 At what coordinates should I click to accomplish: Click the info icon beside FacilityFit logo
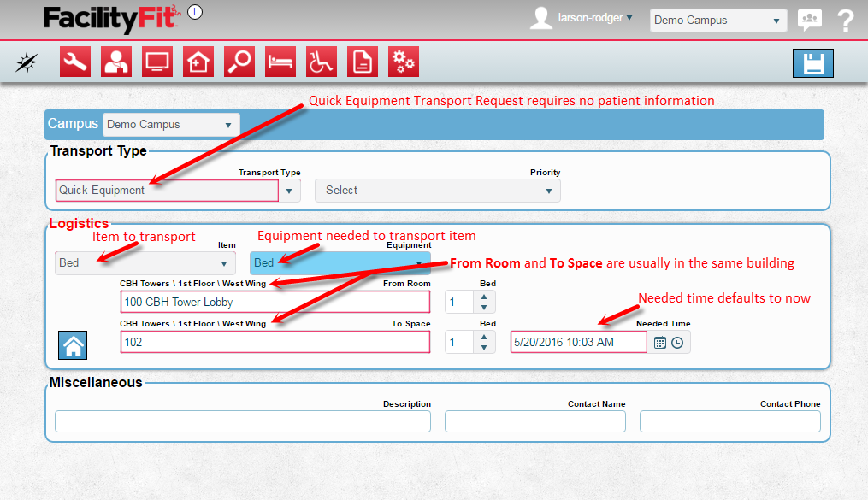point(195,12)
